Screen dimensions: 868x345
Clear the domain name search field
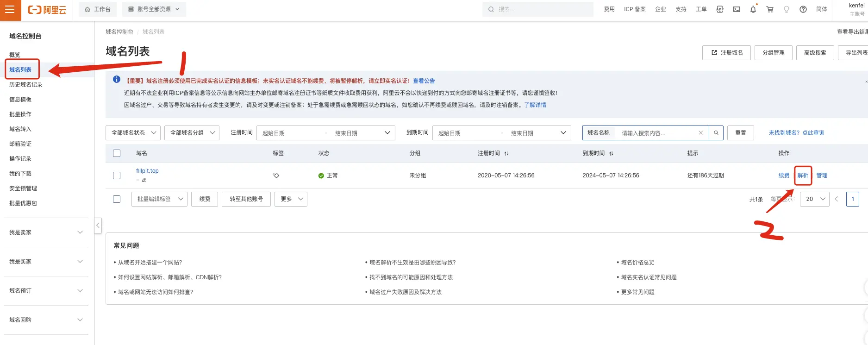click(x=701, y=133)
